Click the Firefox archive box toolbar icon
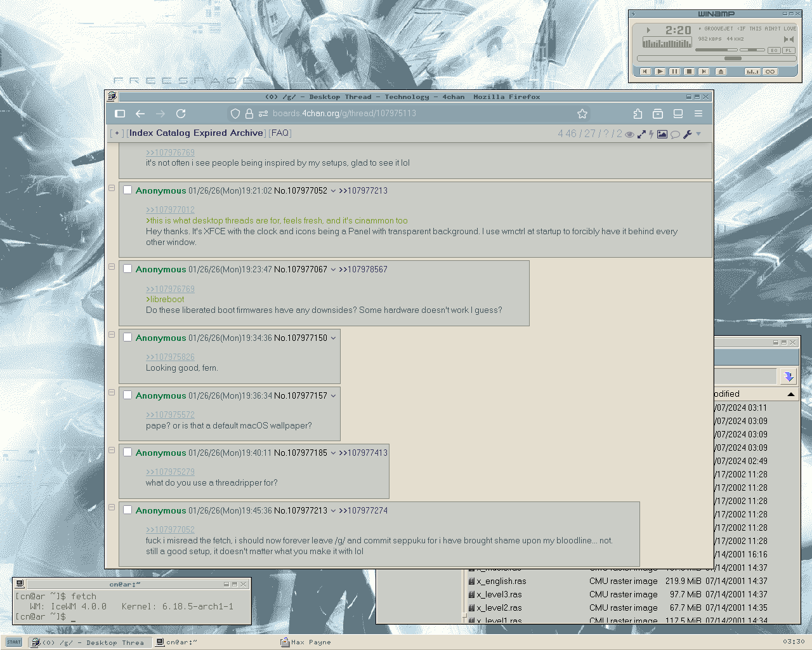 658,114
